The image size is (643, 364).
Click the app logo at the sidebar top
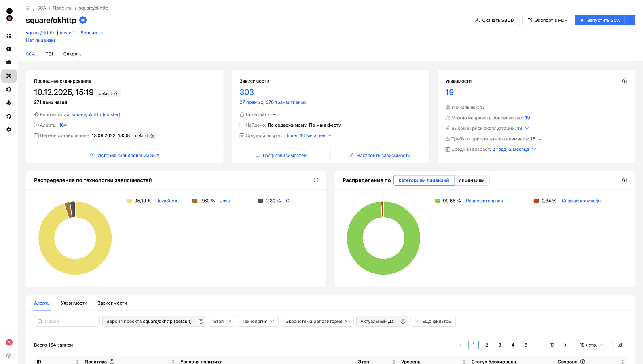click(9, 15)
